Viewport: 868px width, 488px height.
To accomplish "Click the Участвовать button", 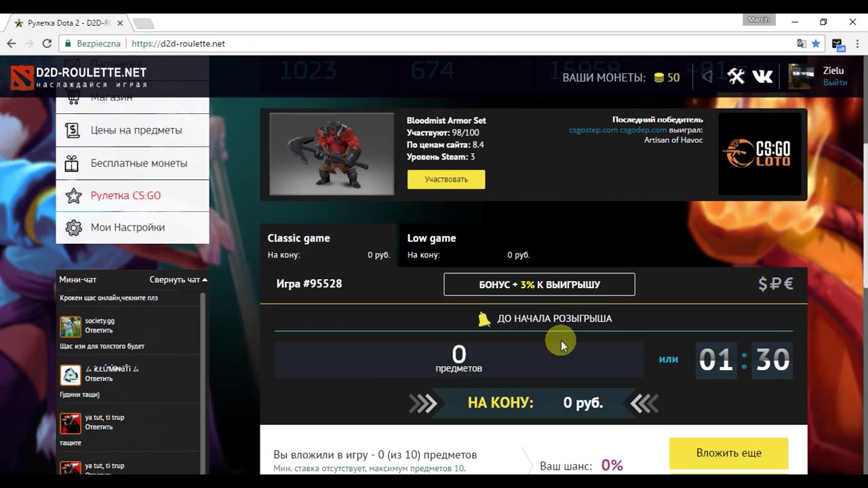I will [446, 179].
